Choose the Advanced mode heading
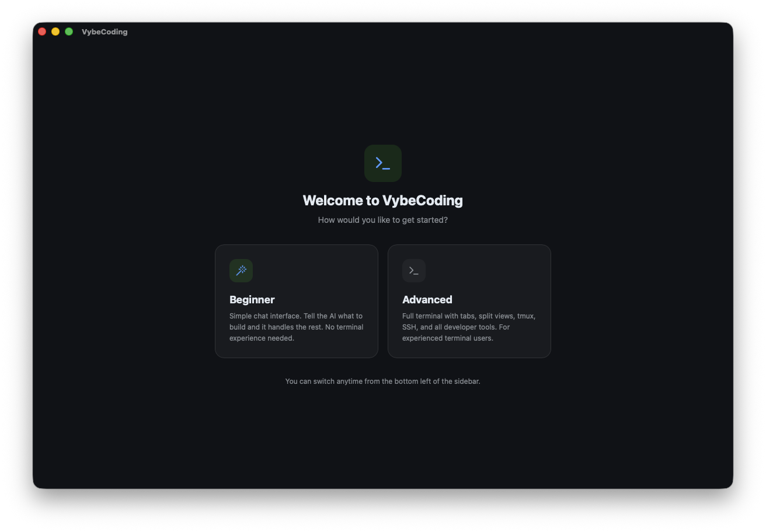The height and width of the screenshot is (532, 766). click(427, 300)
